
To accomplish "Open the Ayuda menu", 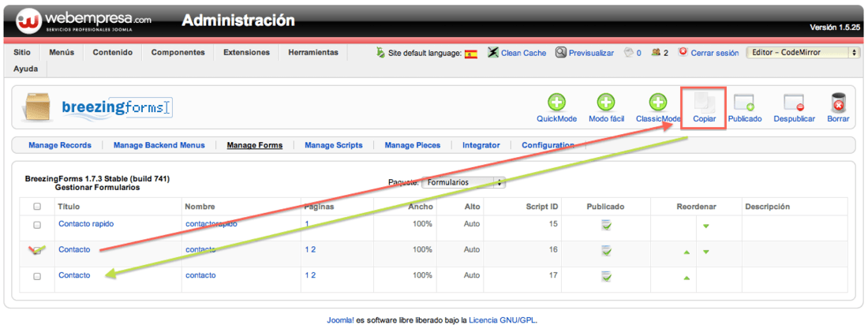I will pyautogui.click(x=25, y=69).
